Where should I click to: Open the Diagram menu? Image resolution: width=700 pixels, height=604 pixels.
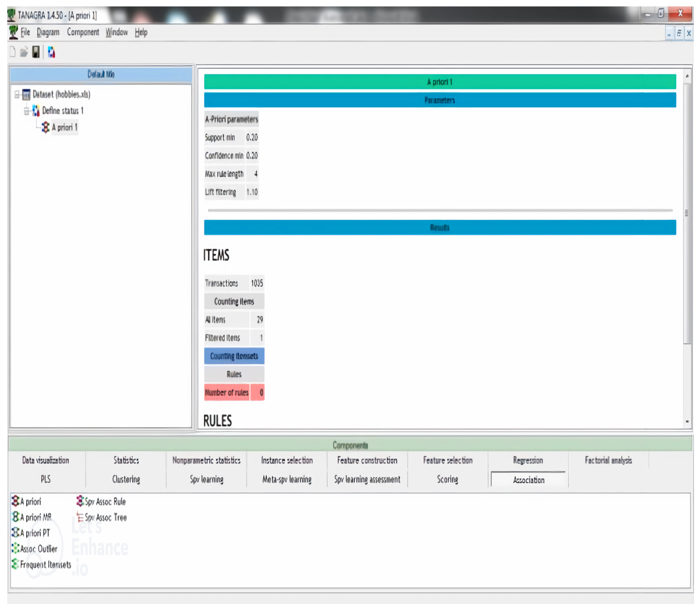pyautogui.click(x=48, y=32)
